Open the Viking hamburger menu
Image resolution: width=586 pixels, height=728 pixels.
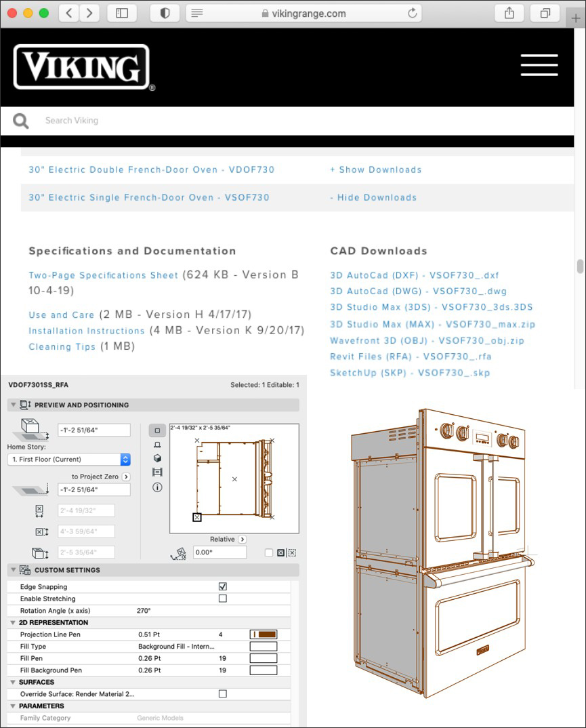point(539,65)
